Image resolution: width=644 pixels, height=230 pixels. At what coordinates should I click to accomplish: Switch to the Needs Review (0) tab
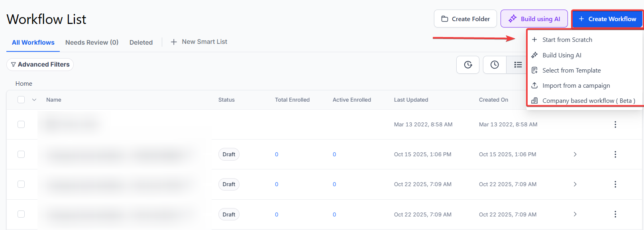pyautogui.click(x=92, y=42)
